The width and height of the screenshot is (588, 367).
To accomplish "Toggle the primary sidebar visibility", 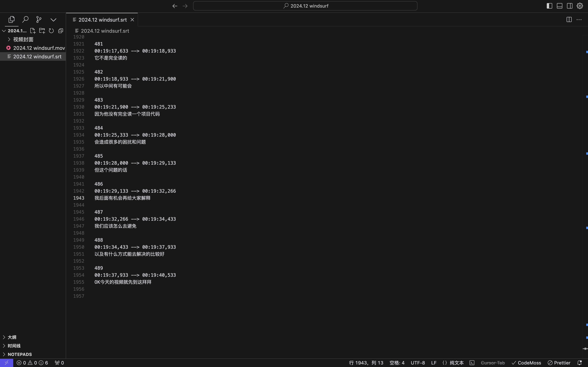I will pos(549,6).
